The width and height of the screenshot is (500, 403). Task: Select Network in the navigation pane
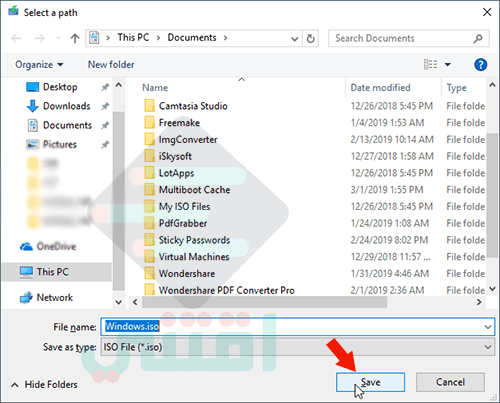[x=46, y=297]
